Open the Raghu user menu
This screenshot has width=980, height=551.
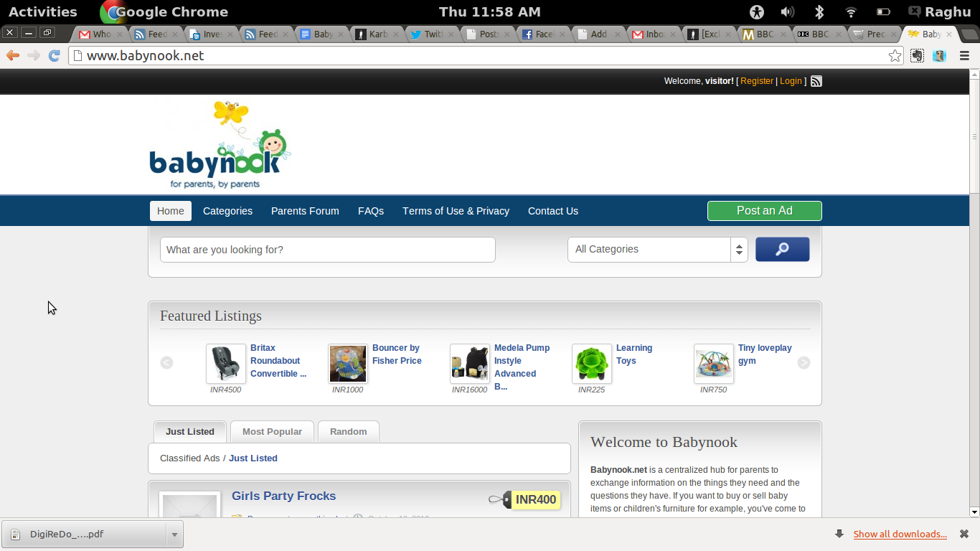pyautogui.click(x=939, y=11)
